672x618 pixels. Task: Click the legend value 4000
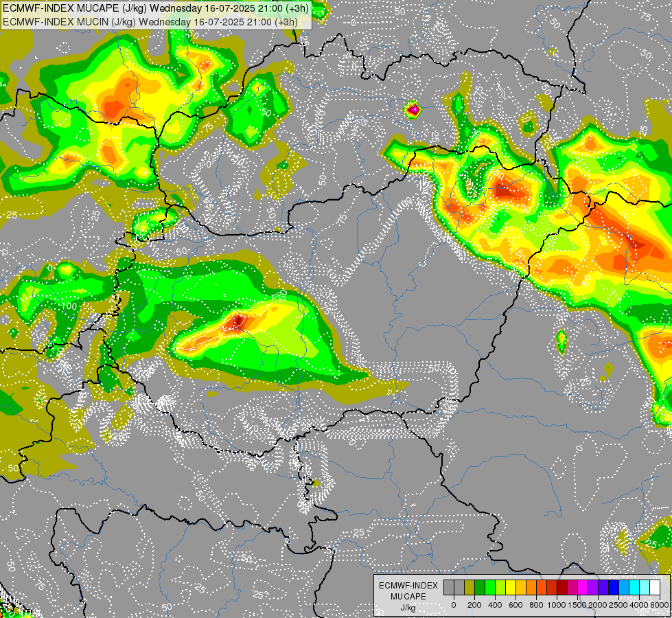pos(639,605)
